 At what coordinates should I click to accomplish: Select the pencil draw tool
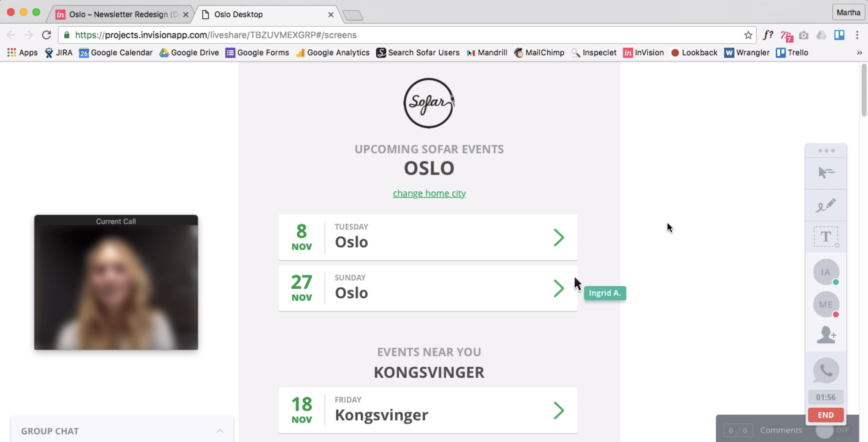click(826, 205)
